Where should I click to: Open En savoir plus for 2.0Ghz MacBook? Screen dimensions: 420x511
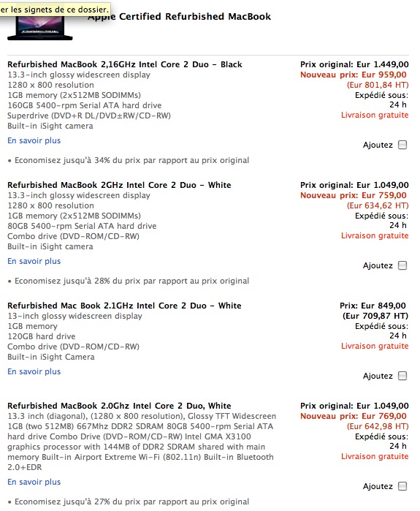(x=34, y=482)
